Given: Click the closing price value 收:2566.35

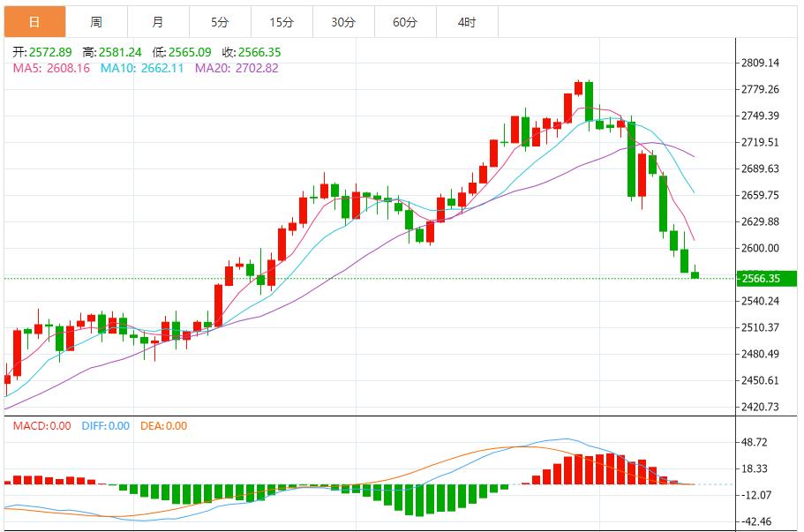Looking at the screenshot, I should point(252,52).
